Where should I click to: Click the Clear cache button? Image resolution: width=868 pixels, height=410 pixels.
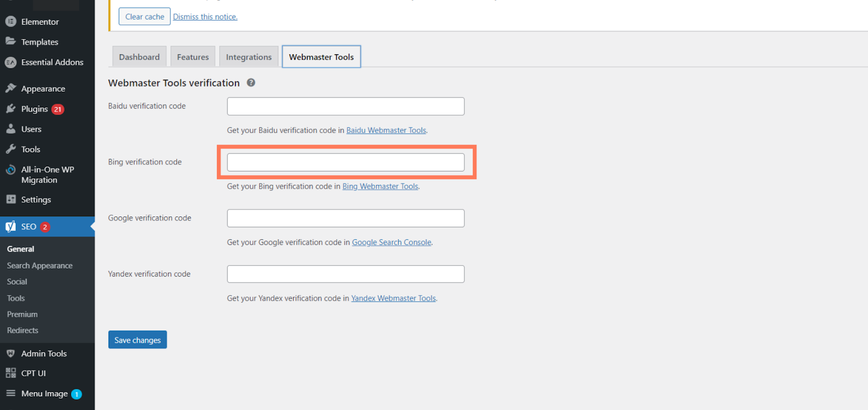(x=144, y=17)
